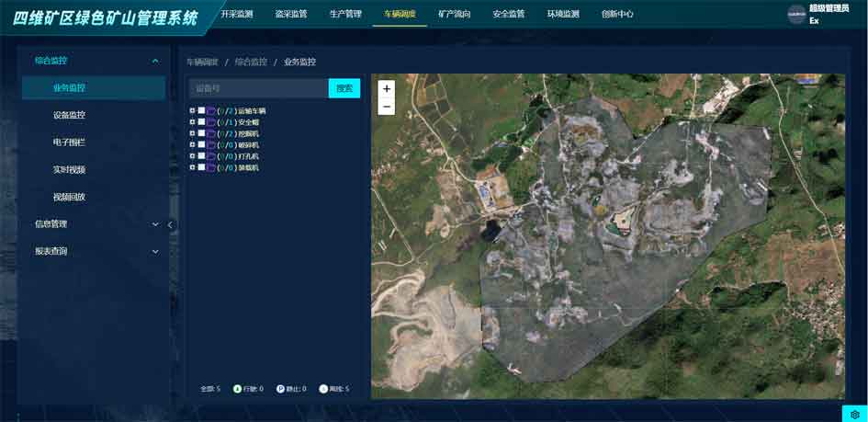Image resolution: width=868 pixels, height=422 pixels.
Task: Click the 设备号 search input field
Action: point(258,88)
